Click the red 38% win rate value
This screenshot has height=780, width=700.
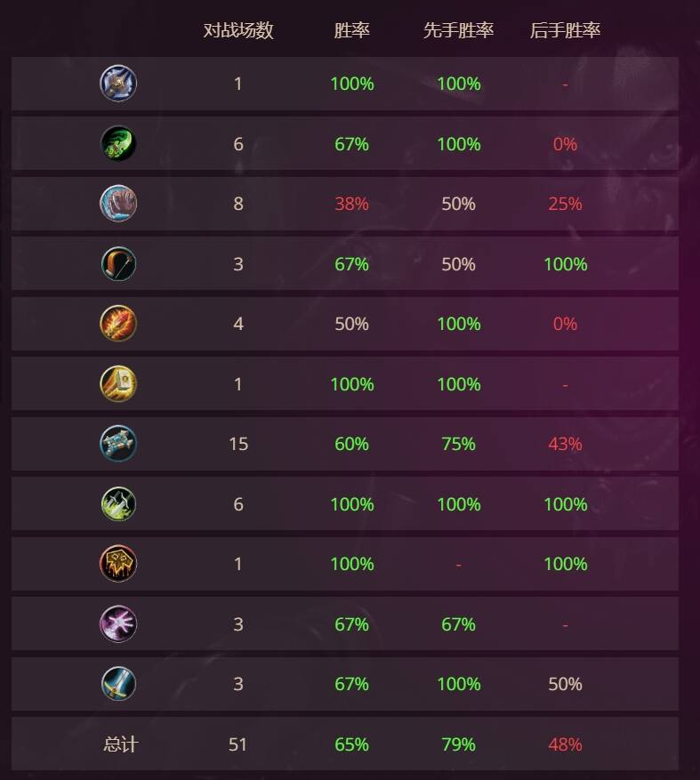(x=351, y=204)
